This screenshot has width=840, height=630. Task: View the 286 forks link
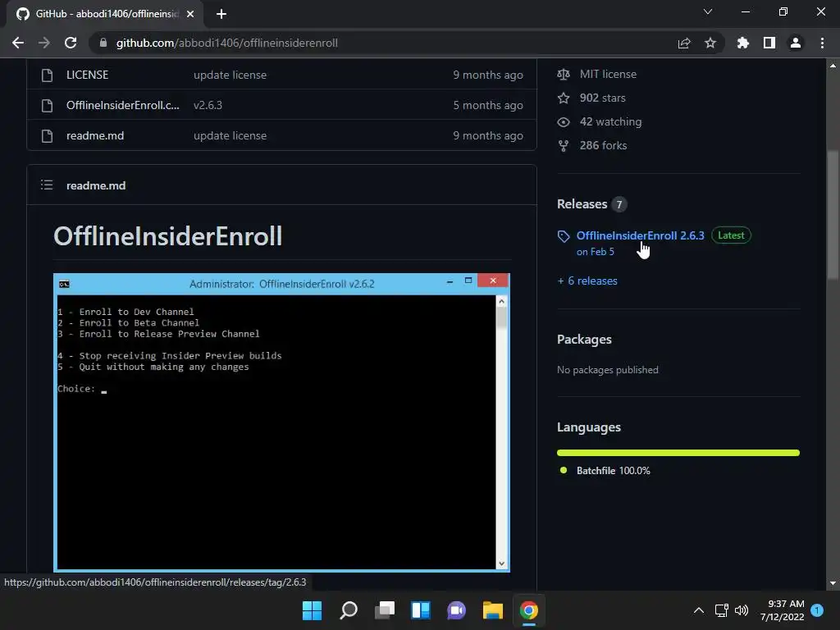(603, 145)
